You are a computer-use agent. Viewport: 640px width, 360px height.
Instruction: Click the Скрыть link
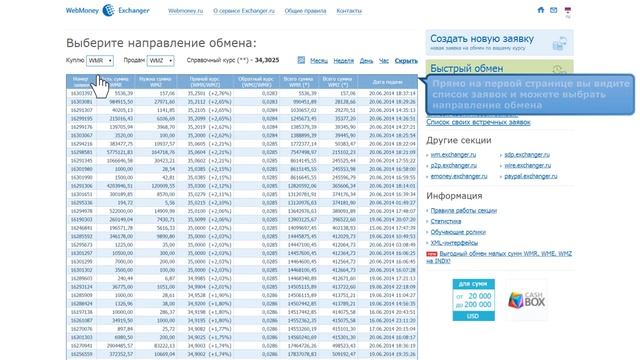(406, 60)
